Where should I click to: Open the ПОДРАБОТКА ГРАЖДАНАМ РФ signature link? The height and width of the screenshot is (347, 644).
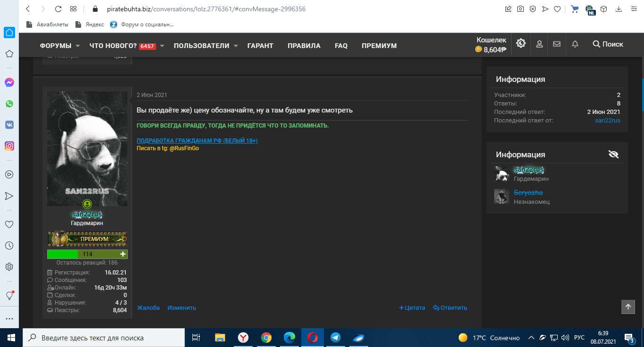coord(197,141)
